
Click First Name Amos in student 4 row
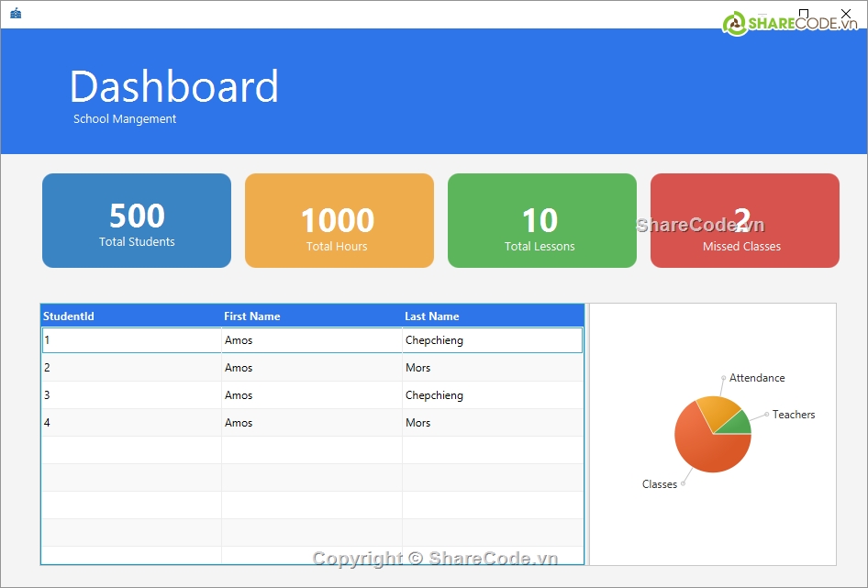tap(239, 423)
